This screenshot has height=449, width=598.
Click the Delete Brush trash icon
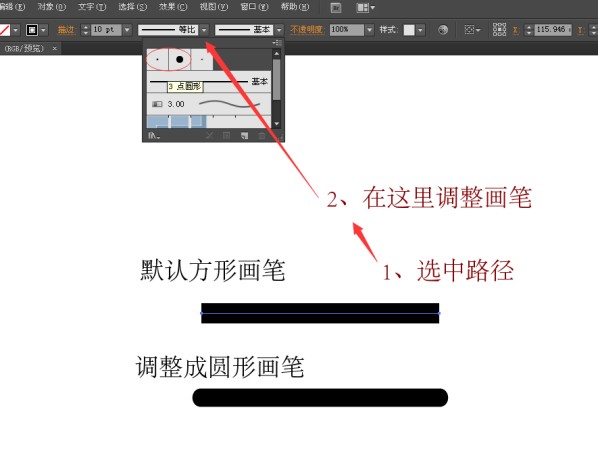pyautogui.click(x=262, y=135)
